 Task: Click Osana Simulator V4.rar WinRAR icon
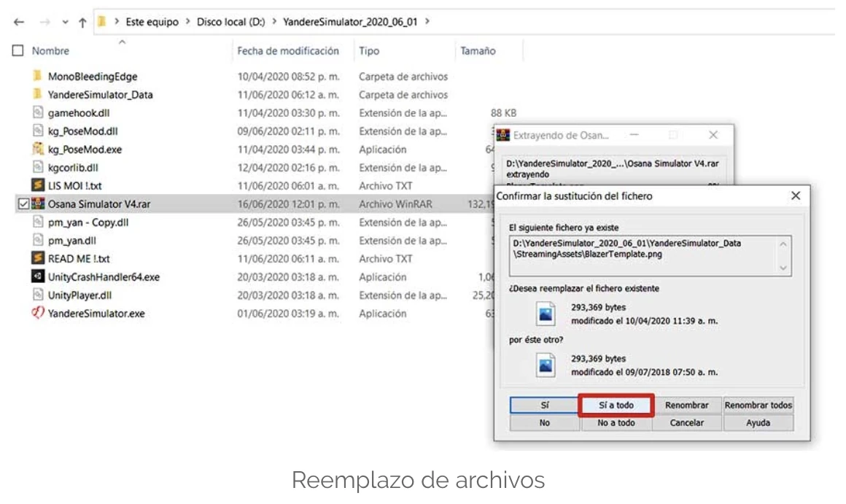(38, 204)
